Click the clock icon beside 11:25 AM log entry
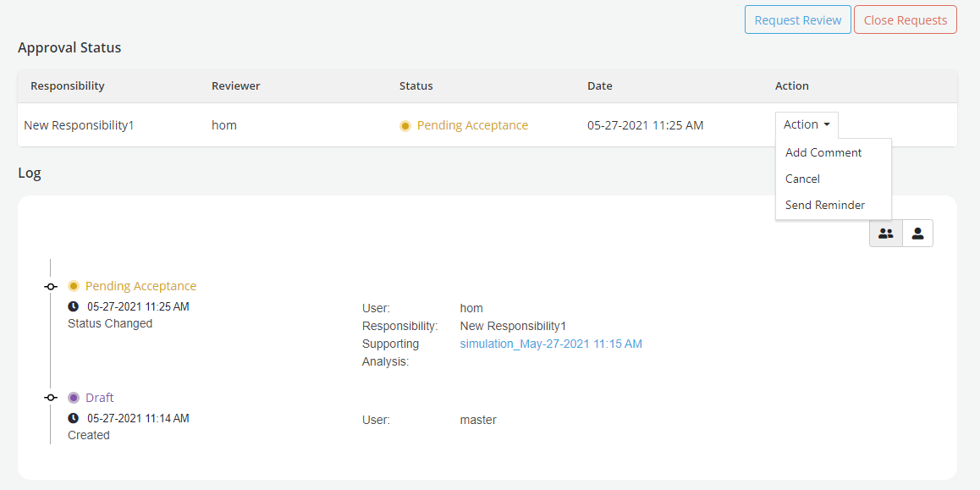The width and height of the screenshot is (980, 490). pos(74,306)
